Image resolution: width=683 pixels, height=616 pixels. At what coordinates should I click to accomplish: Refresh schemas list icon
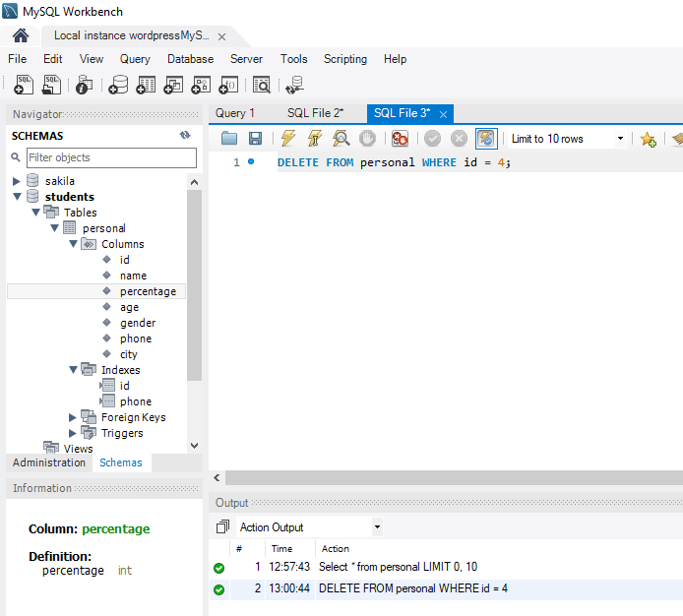(185, 135)
